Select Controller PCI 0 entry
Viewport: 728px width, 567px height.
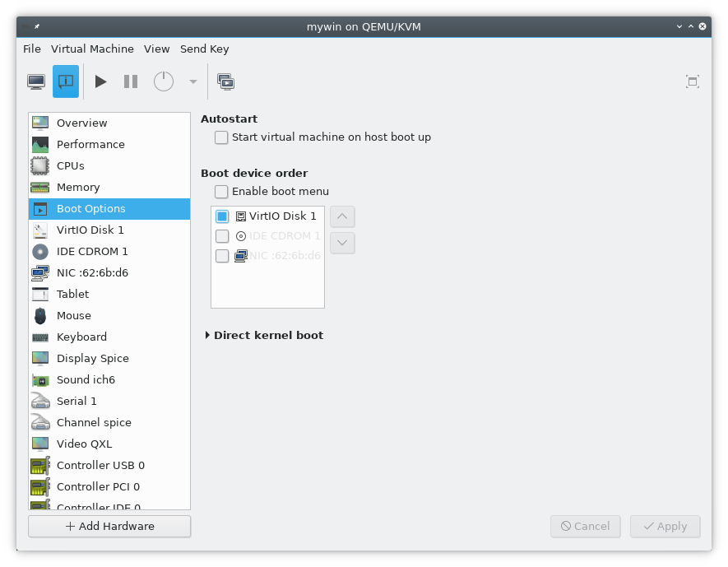[109, 486]
